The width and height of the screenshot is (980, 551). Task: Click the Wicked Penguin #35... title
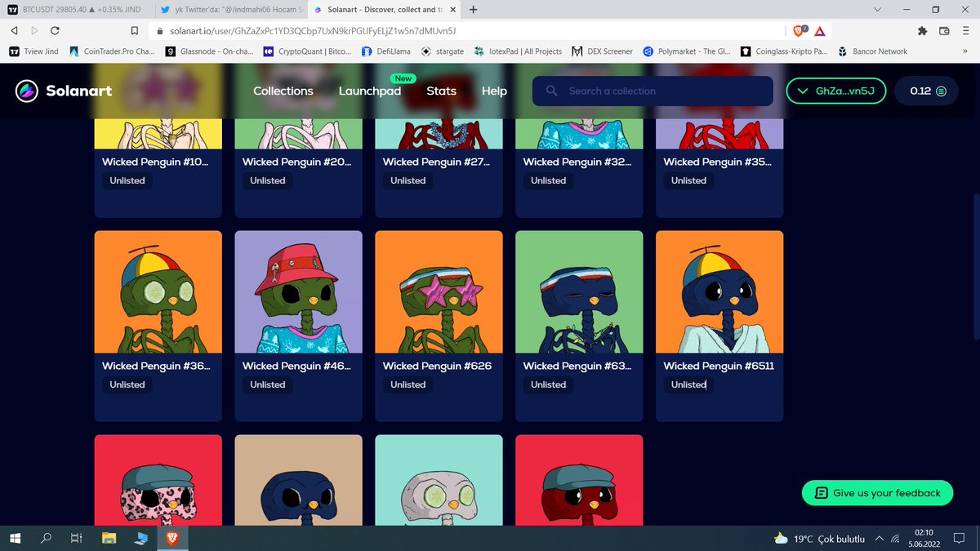coord(717,162)
